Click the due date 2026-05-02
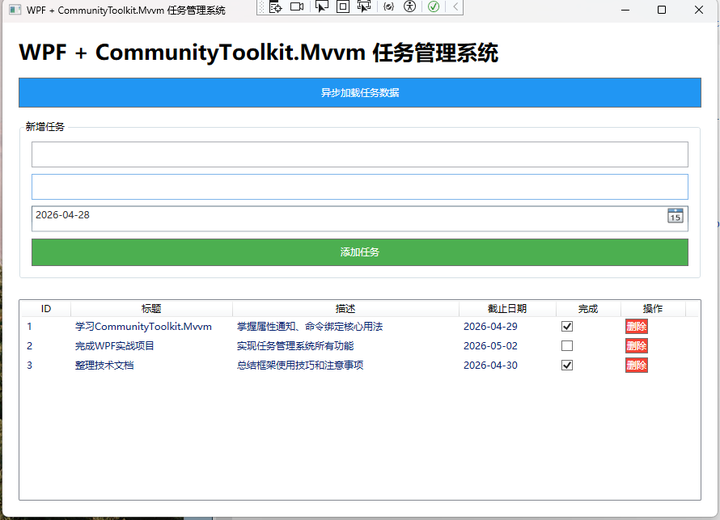Image resolution: width=720 pixels, height=520 pixels. 490,346
